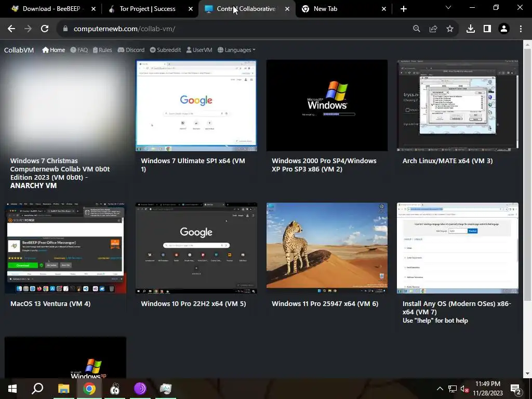Switch to Download - BeeBEEP tab
Image resolution: width=532 pixels, height=399 pixels.
[x=51, y=9]
